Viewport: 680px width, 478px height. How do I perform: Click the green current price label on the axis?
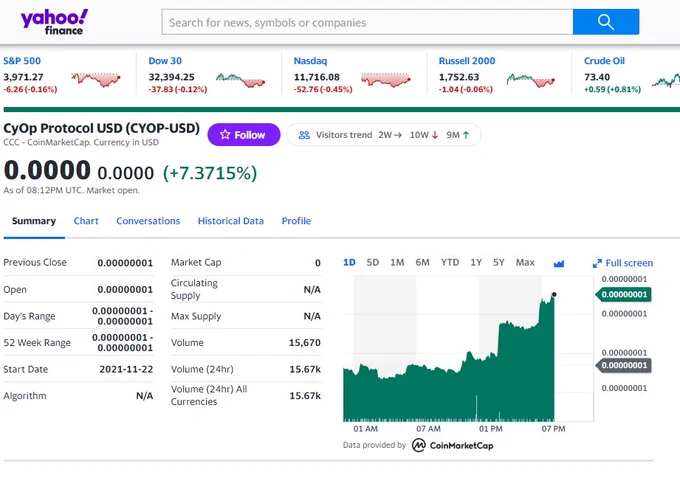624,295
